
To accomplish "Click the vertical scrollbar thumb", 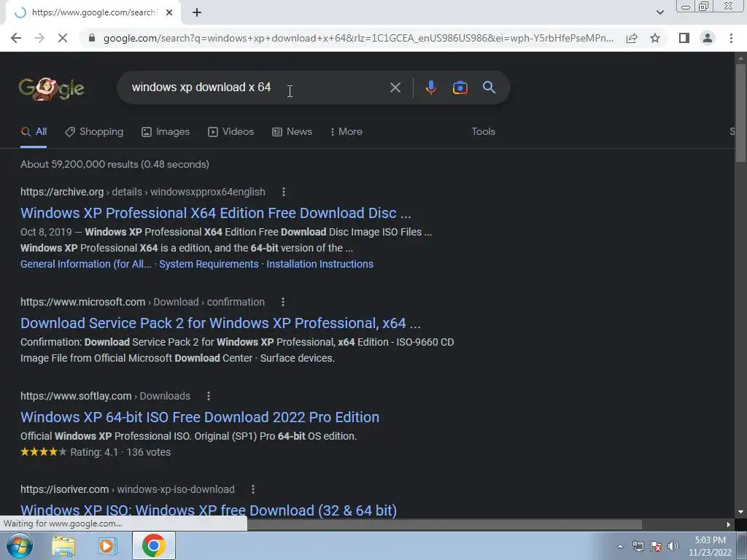I will coord(740,113).
